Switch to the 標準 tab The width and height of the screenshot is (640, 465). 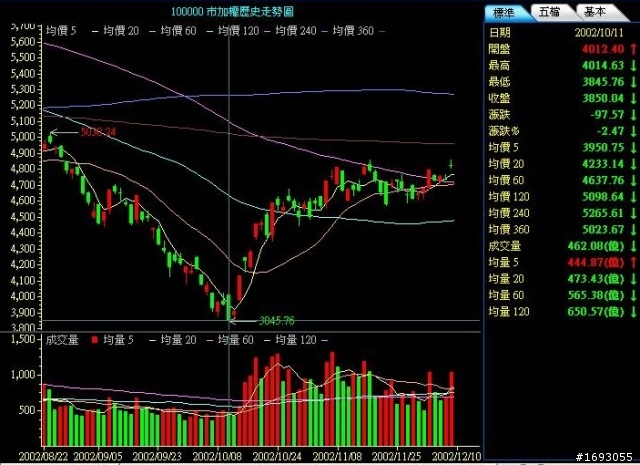pyautogui.click(x=504, y=13)
